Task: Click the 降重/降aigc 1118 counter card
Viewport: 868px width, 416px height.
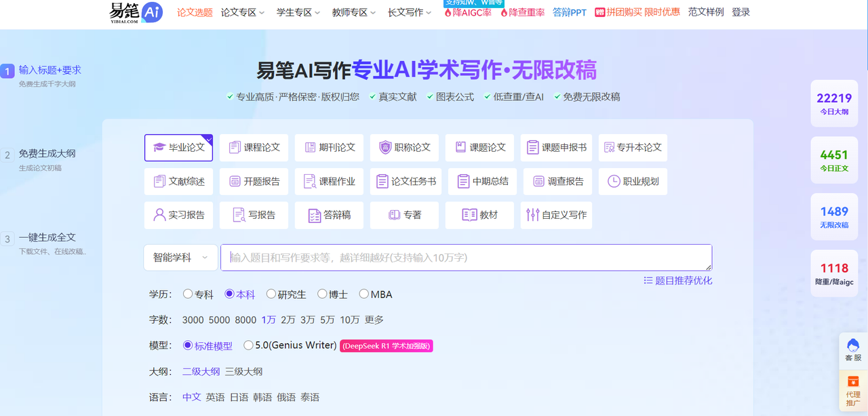Action: point(834,274)
